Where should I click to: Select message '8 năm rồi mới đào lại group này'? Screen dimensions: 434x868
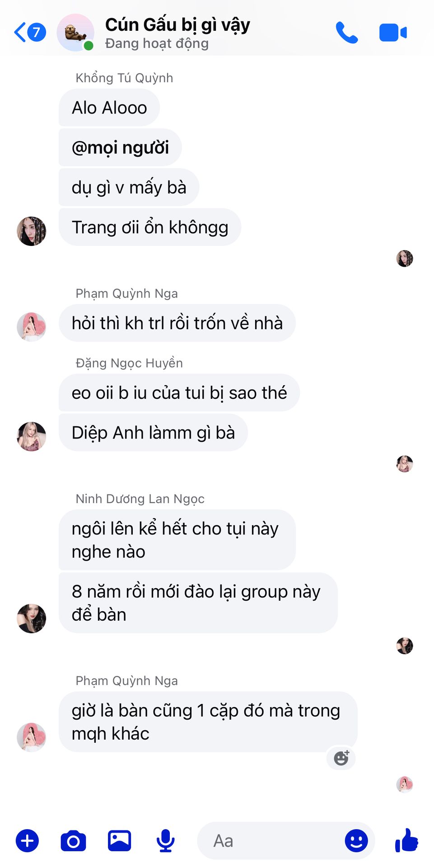click(198, 603)
